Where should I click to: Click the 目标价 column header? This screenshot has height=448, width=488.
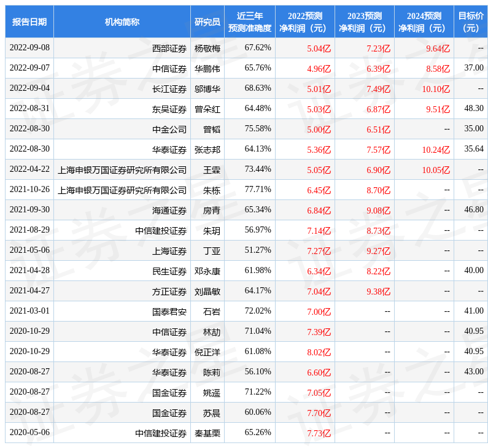pos(471,21)
